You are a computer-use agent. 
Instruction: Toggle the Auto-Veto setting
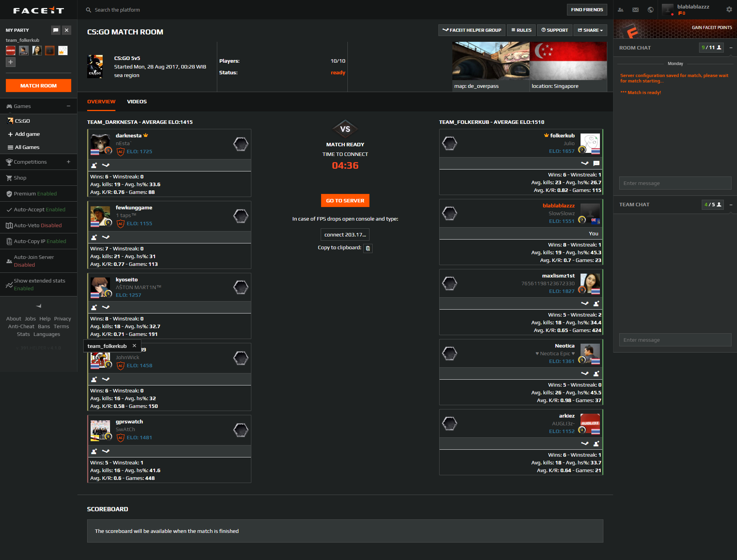click(39, 225)
